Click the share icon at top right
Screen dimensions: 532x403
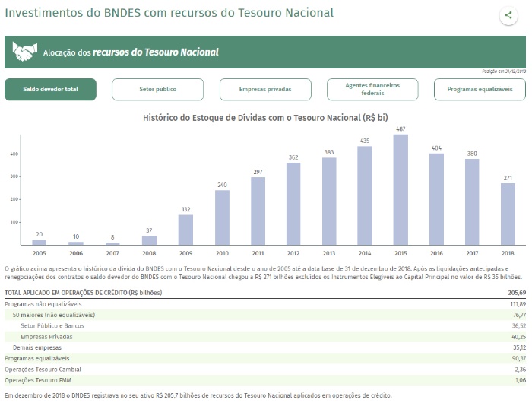pyautogui.click(x=508, y=15)
